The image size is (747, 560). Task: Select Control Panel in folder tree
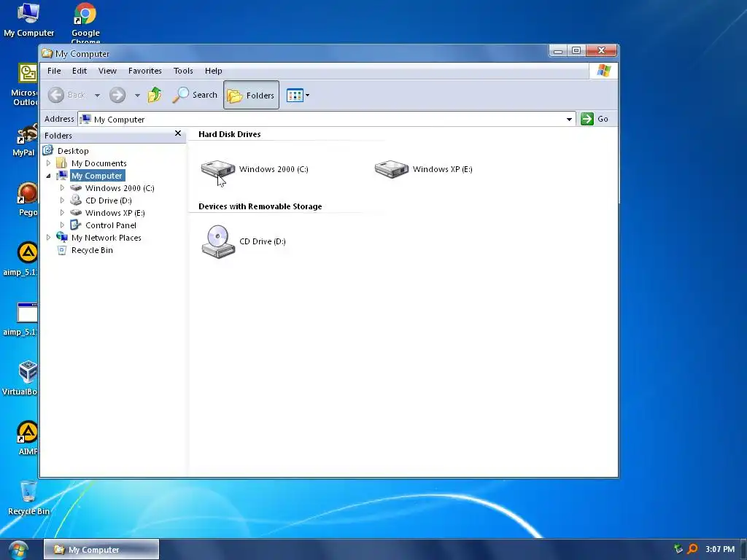point(111,225)
